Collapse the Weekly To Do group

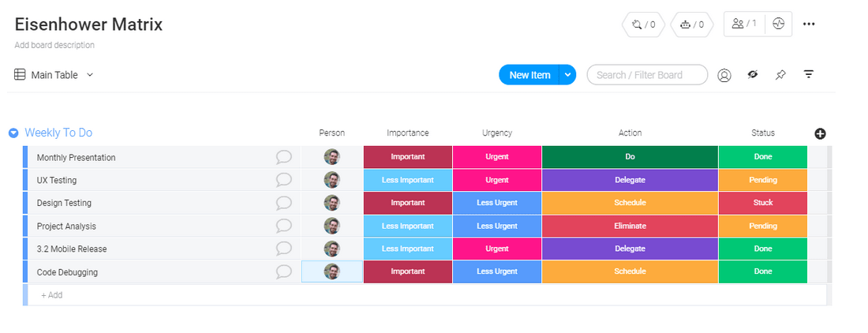14,133
